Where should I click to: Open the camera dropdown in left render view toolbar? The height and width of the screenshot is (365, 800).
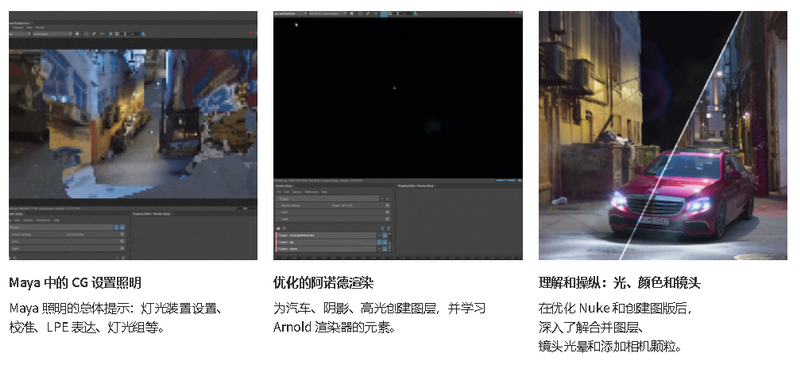tap(52, 34)
